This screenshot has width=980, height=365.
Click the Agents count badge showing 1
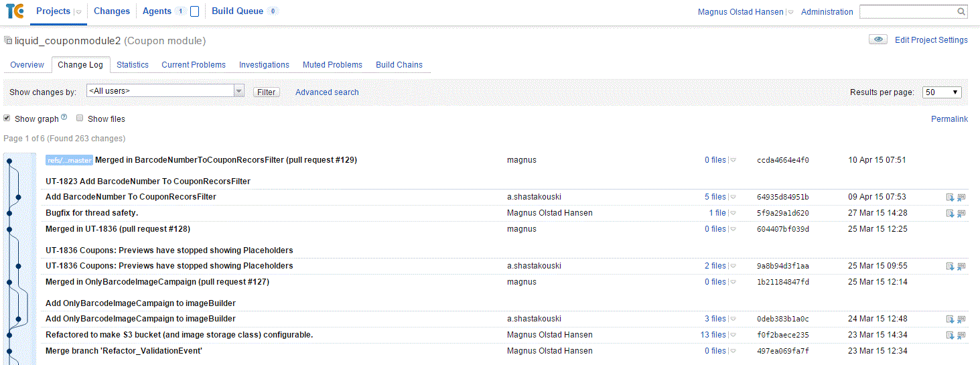180,11
